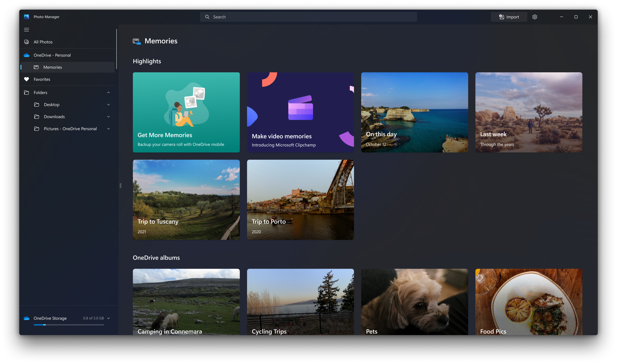Click the Import button
Viewport: 617px width, 364px height.
point(509,17)
